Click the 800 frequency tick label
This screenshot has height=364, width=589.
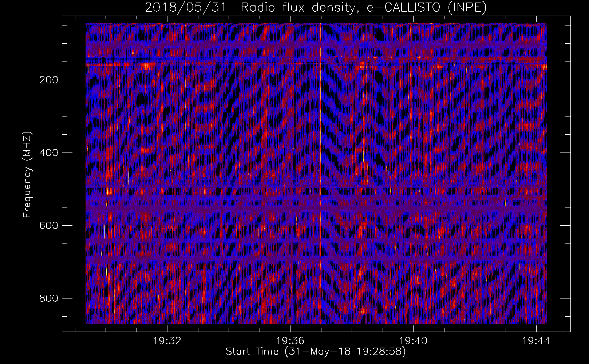pyautogui.click(x=49, y=298)
